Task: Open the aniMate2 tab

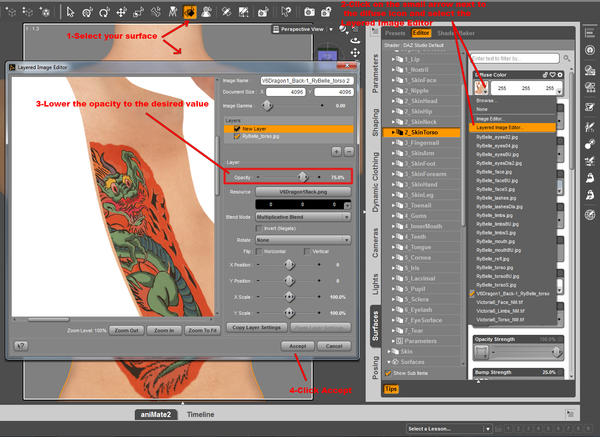Action: [156, 414]
